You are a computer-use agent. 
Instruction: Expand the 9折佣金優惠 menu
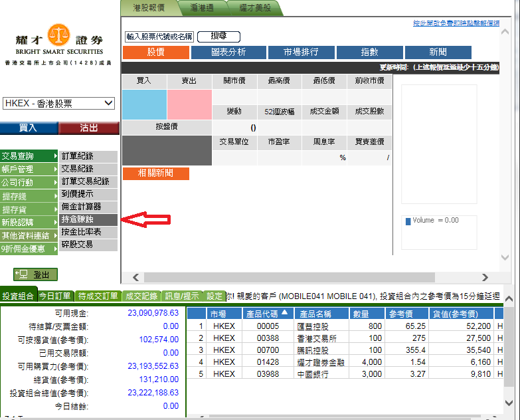[29, 249]
